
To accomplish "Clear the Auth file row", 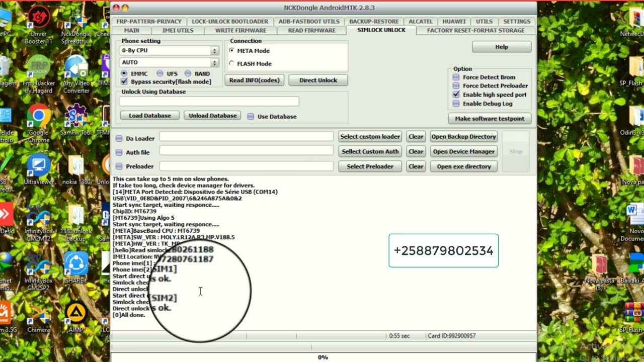I will tap(416, 152).
